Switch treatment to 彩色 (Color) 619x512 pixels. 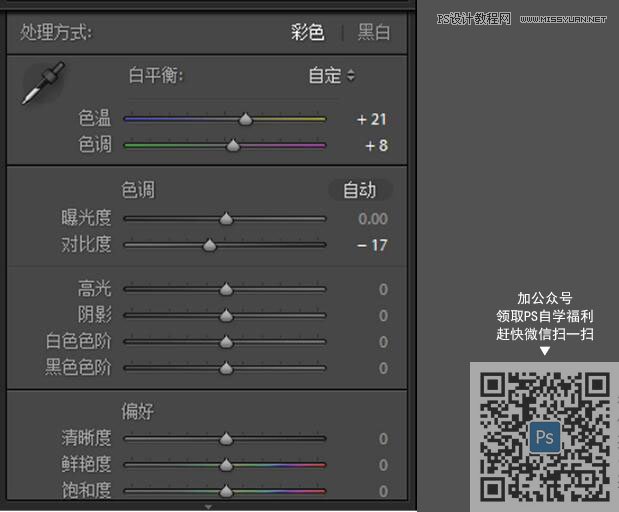(x=308, y=32)
